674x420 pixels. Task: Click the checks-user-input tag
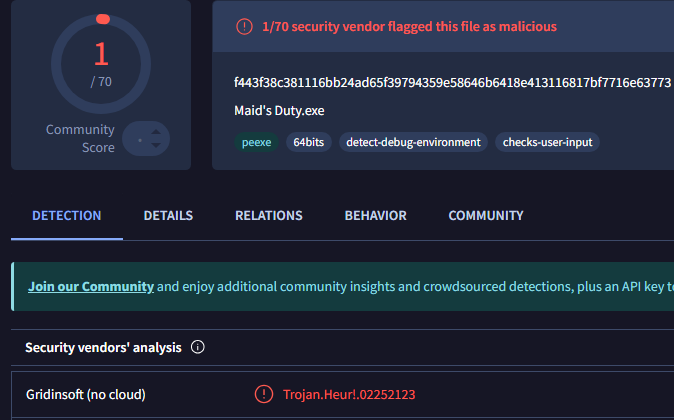point(547,142)
